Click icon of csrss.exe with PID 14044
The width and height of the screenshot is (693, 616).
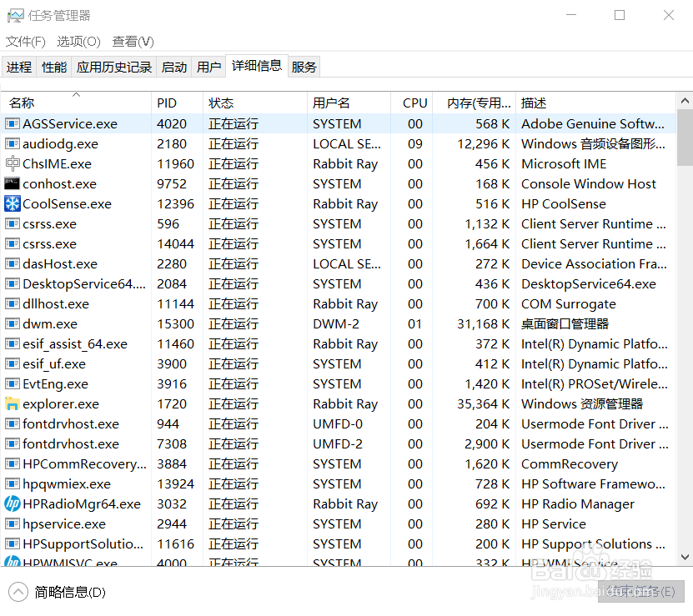pyautogui.click(x=12, y=243)
